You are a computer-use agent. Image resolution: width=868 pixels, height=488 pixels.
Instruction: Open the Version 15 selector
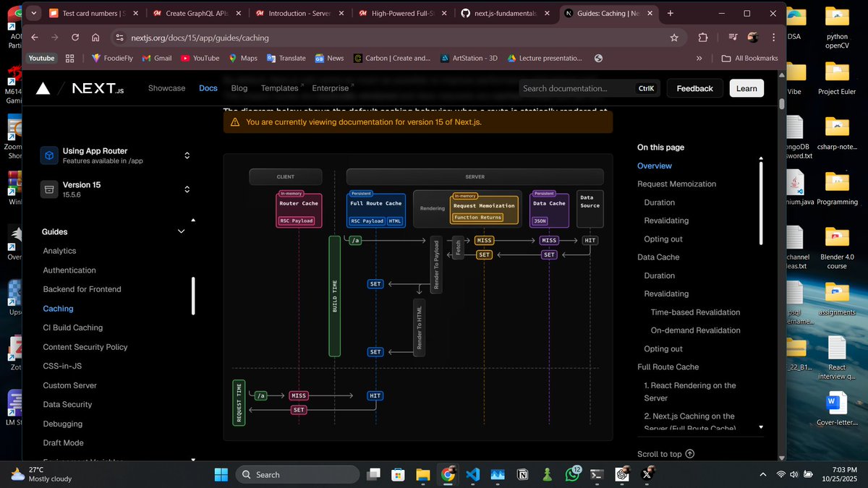point(116,189)
